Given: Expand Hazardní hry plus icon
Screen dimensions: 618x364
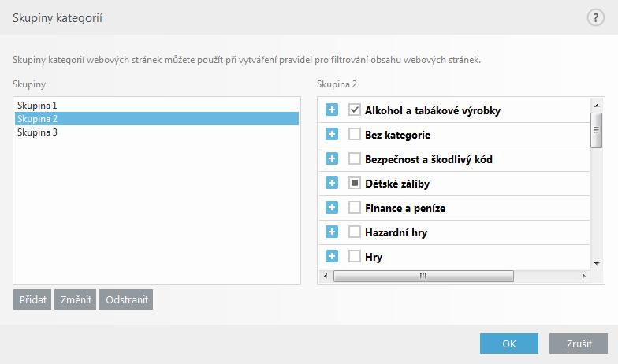Looking at the screenshot, I should (331, 232).
